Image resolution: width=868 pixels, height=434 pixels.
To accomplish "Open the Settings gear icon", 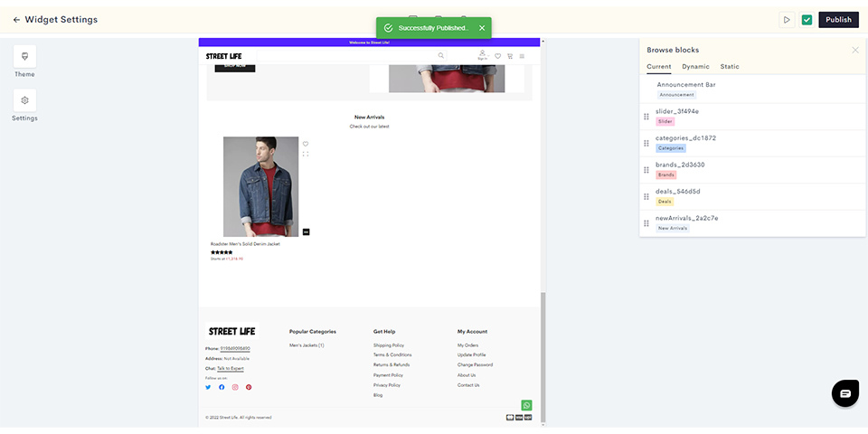I will (25, 100).
